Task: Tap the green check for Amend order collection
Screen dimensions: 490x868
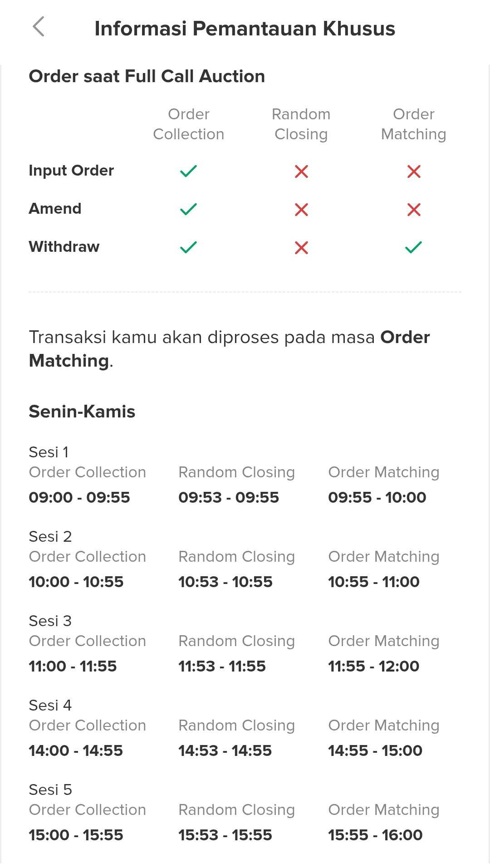Action: pyautogui.click(x=188, y=209)
